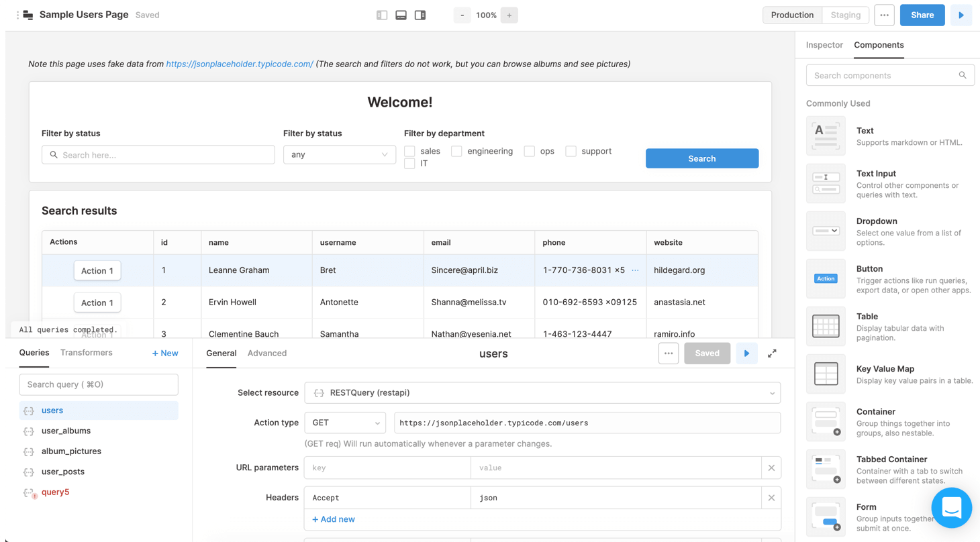Open the Transformers tab
This screenshot has width=980, height=542.
(87, 352)
